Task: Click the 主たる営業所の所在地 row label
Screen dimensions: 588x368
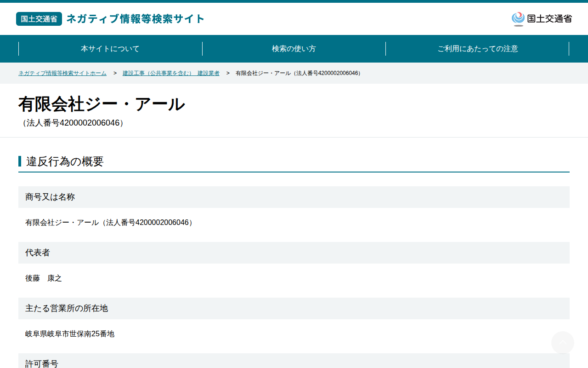Action: [294, 308]
